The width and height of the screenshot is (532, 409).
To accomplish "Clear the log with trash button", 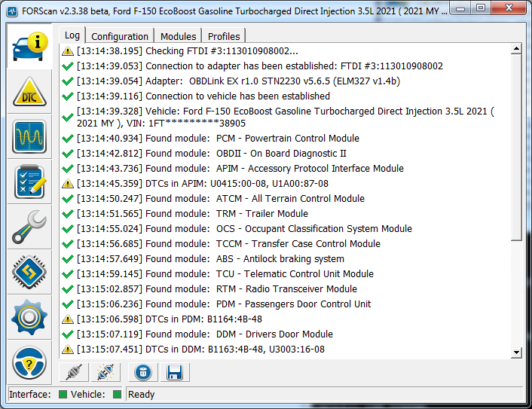I will pos(142,372).
